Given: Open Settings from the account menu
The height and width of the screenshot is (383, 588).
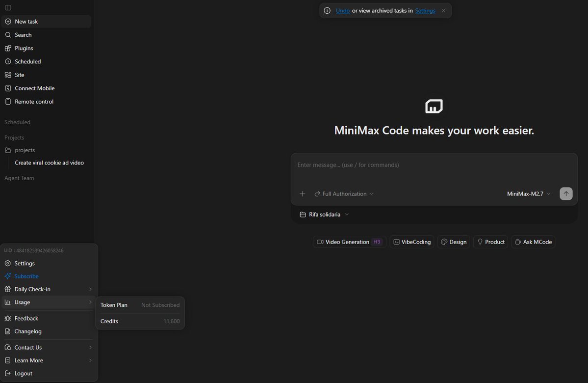Looking at the screenshot, I should (x=49, y=263).
